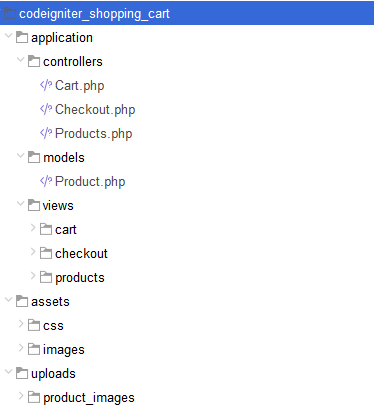Select the products views folder label
Screen dimensions: 374x409
pos(80,278)
